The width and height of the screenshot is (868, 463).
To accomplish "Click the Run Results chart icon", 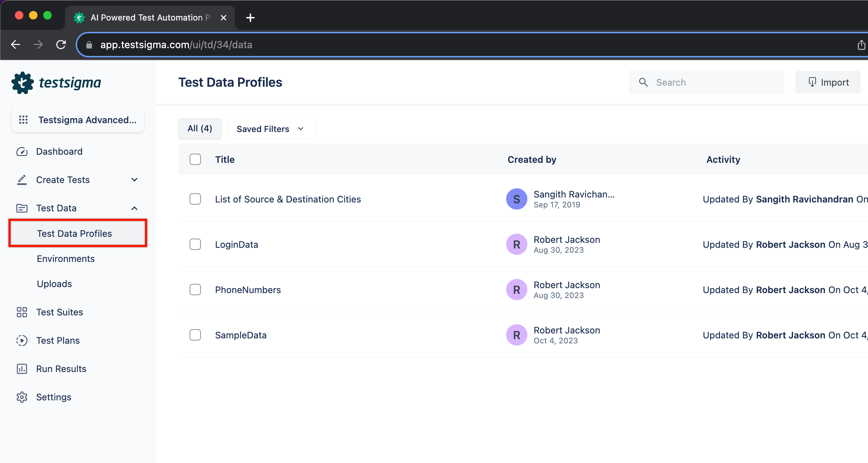I will pos(22,369).
